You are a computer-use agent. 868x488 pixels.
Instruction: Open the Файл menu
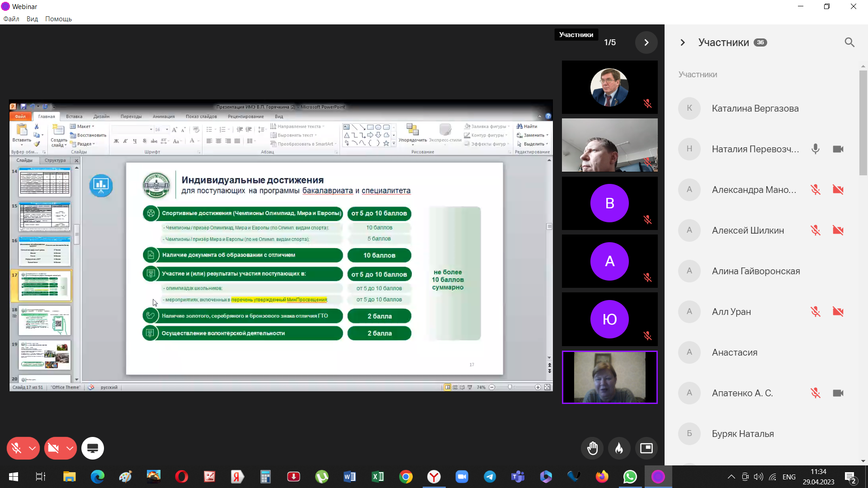click(x=11, y=19)
